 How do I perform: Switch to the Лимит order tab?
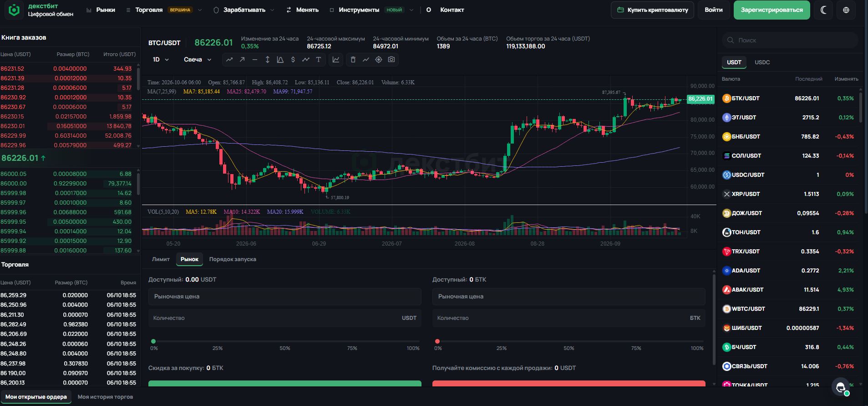[x=161, y=259]
